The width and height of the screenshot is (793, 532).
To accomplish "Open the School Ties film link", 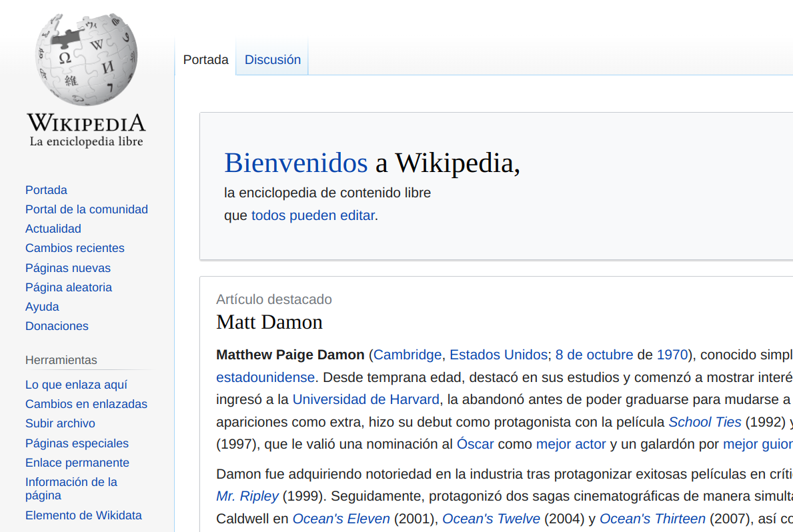I will click(x=705, y=422).
